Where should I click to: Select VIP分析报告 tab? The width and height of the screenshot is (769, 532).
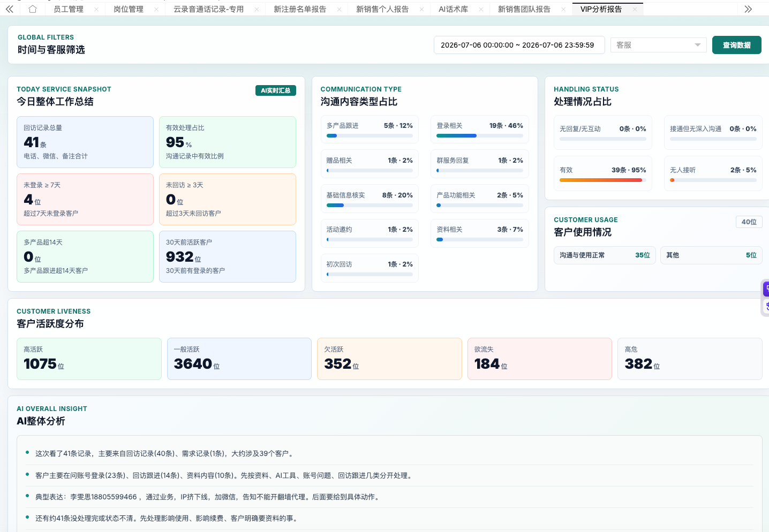601,9
